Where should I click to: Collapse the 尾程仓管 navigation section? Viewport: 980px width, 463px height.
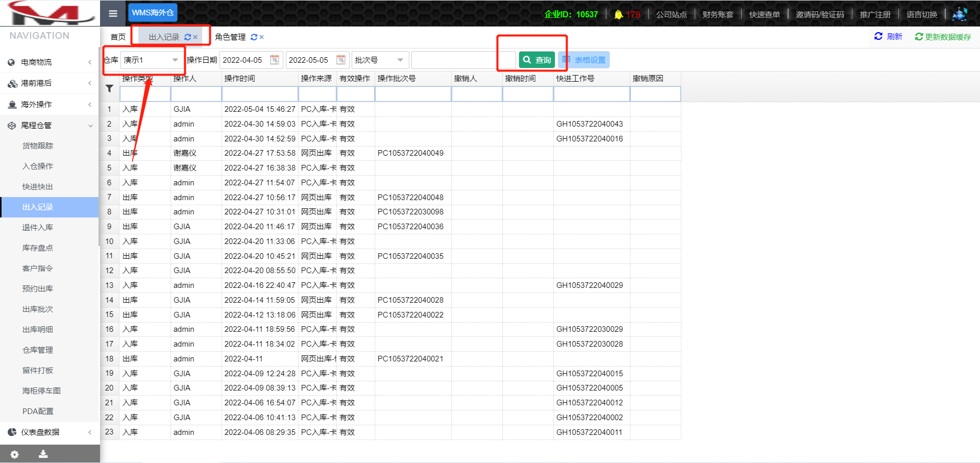[x=50, y=126]
